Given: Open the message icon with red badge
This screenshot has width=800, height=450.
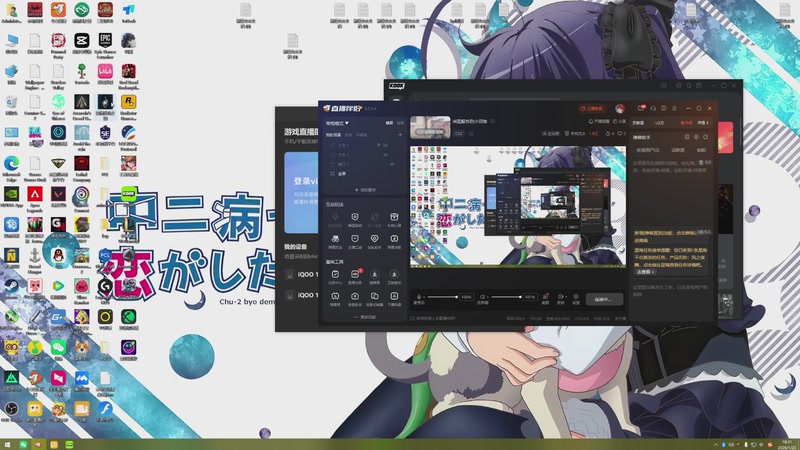Looking at the screenshot, I should pyautogui.click(x=641, y=108).
